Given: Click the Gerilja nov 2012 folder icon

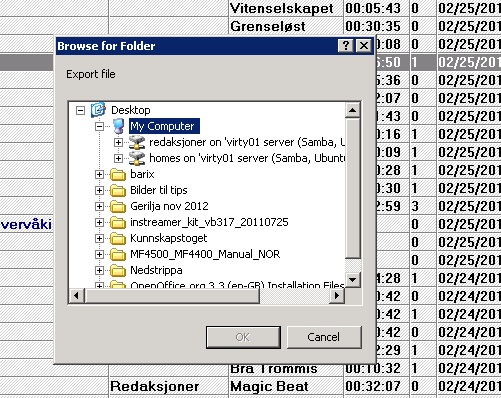Looking at the screenshot, I should pyautogui.click(x=118, y=206).
